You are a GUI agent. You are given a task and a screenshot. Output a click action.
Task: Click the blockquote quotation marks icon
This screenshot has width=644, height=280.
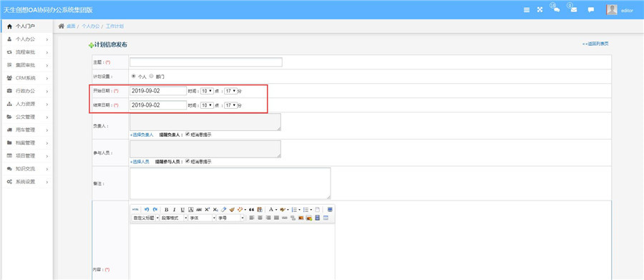[x=251, y=209]
